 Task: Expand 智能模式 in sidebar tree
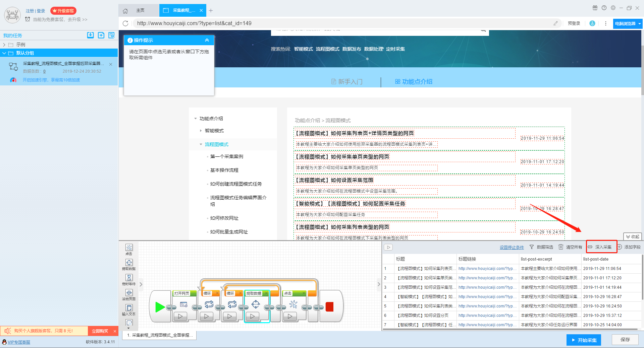[201, 131]
